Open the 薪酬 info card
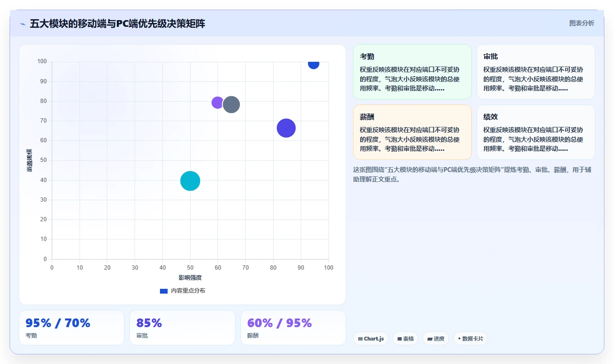 click(x=412, y=132)
